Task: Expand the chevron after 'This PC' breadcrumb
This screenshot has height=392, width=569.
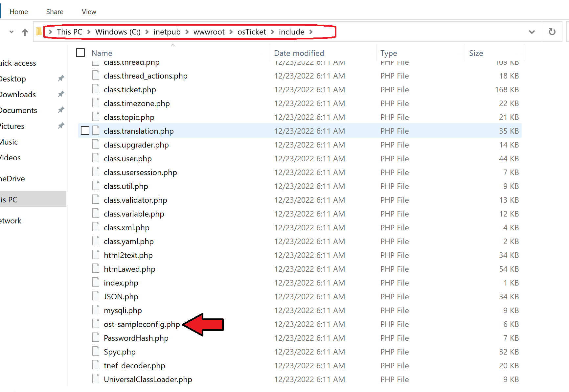Action: click(89, 32)
